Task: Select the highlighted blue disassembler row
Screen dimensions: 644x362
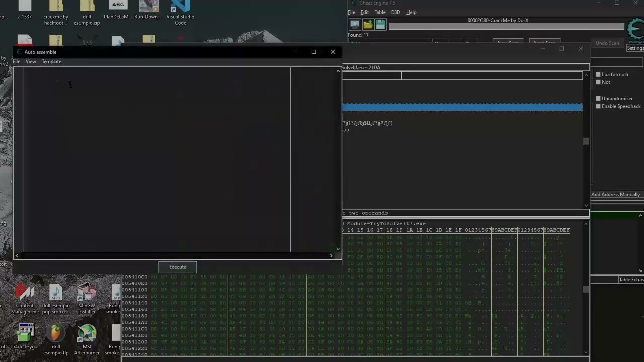Action: (x=462, y=107)
